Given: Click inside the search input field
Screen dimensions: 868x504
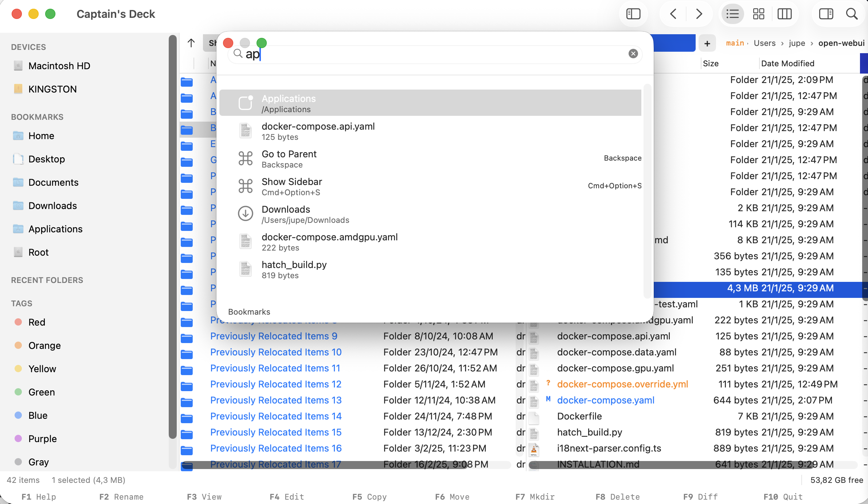Looking at the screenshot, I should click(401, 54).
